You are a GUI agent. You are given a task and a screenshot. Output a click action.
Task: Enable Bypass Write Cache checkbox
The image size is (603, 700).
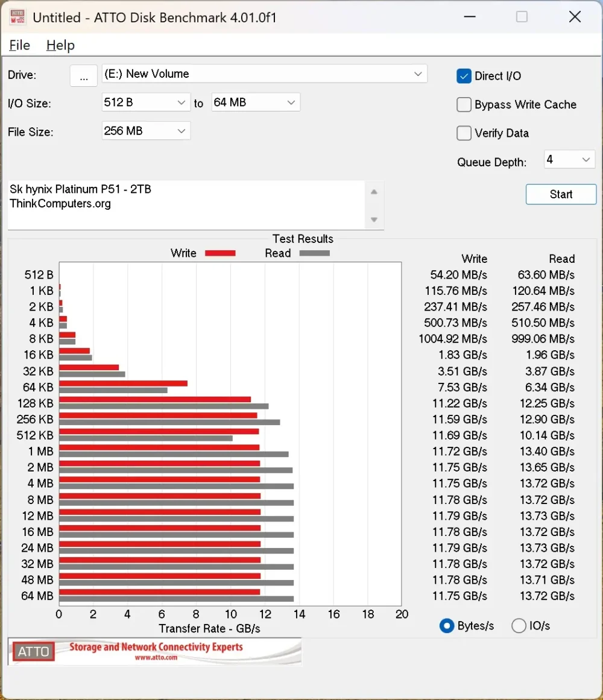point(464,104)
